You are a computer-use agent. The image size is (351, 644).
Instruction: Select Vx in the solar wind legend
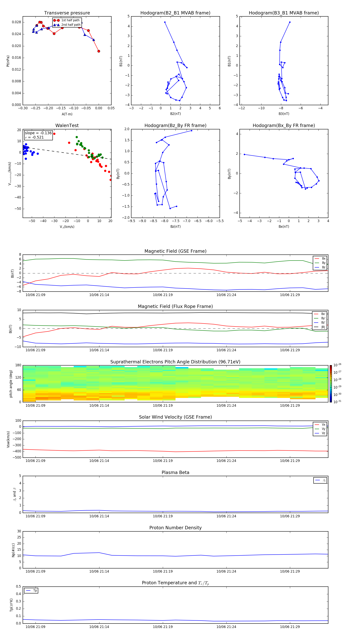(x=320, y=424)
